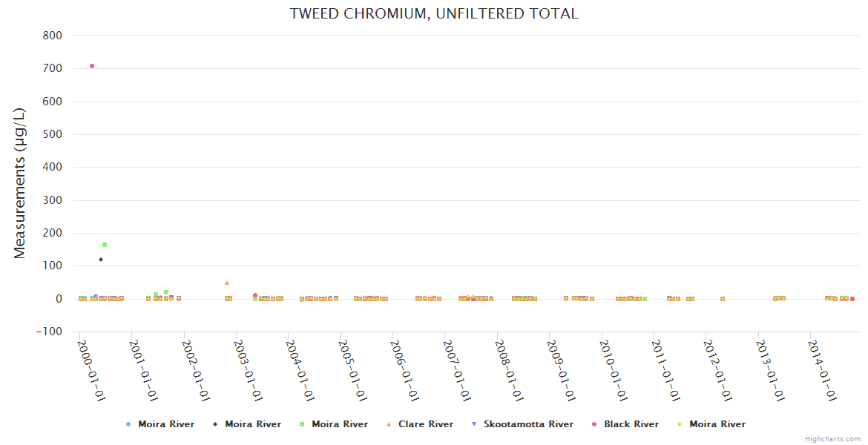The height and width of the screenshot is (445, 868).
Task: Click the chart title Tweed Chromium, Unfiltered Total
Action: (x=434, y=13)
